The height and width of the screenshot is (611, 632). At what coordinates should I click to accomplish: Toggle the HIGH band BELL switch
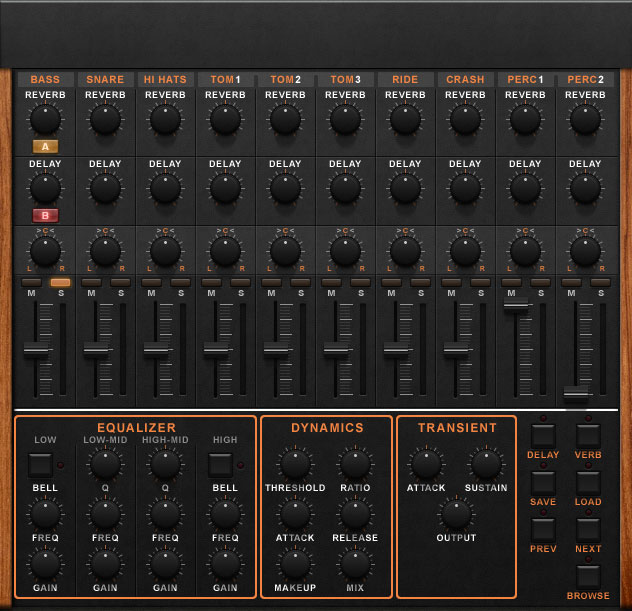(220, 464)
